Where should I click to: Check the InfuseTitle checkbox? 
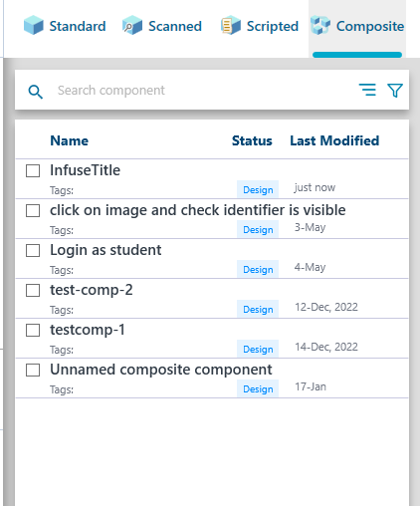pos(33,170)
